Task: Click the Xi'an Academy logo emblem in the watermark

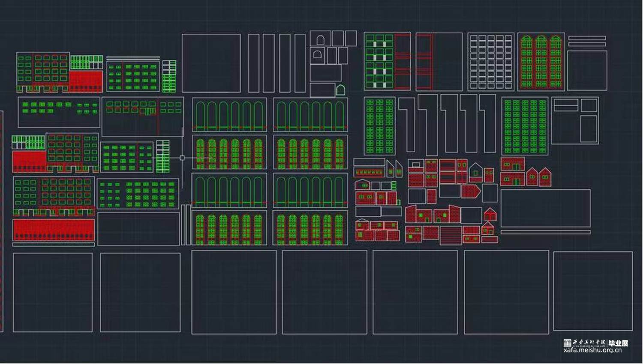Action: [x=567, y=343]
